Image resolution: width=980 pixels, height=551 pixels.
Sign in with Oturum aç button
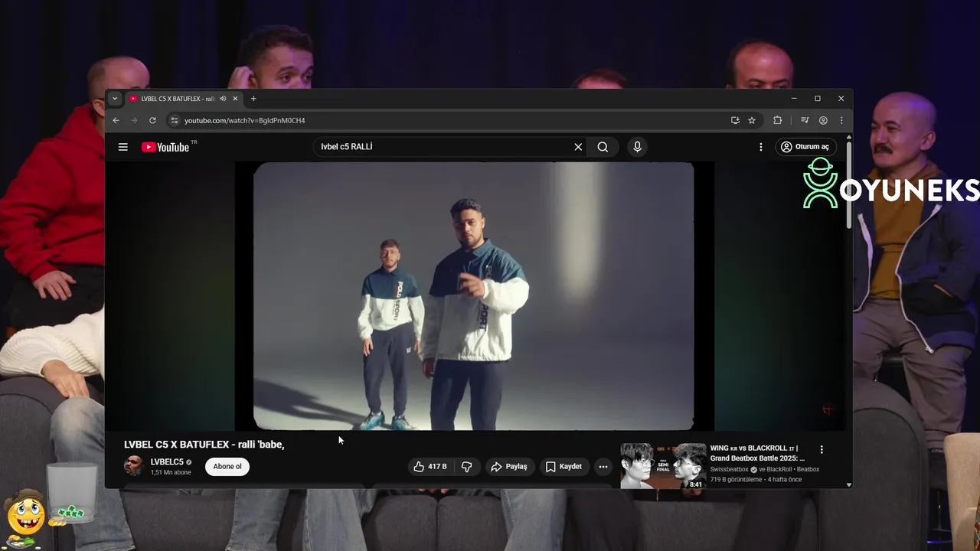click(x=806, y=147)
